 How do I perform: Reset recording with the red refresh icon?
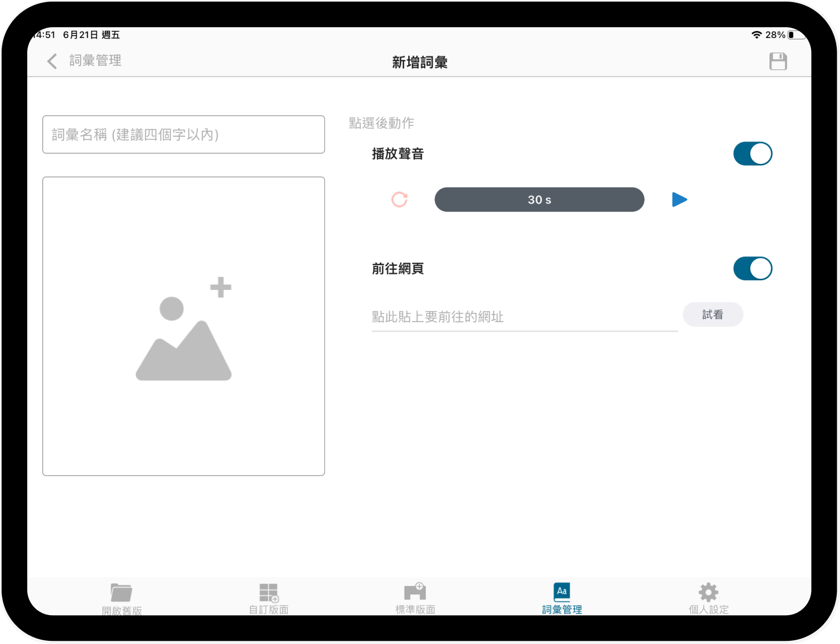click(400, 200)
